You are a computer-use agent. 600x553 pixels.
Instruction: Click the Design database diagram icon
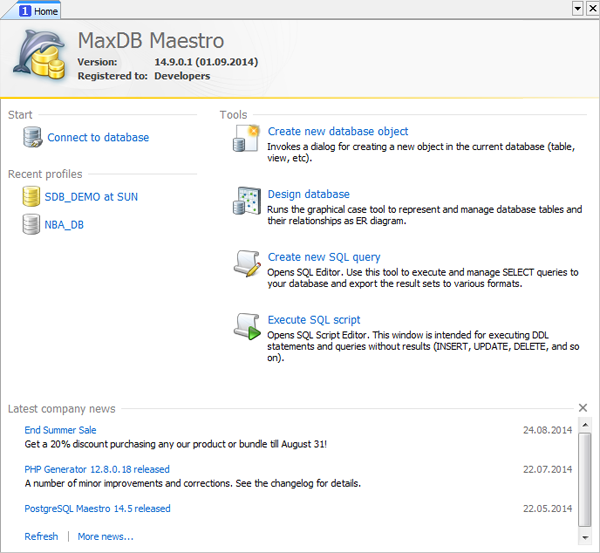click(247, 201)
